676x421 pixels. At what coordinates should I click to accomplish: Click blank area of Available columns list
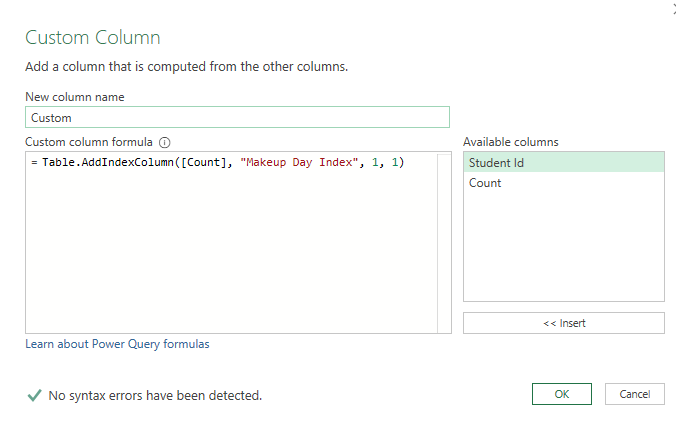[563, 250]
